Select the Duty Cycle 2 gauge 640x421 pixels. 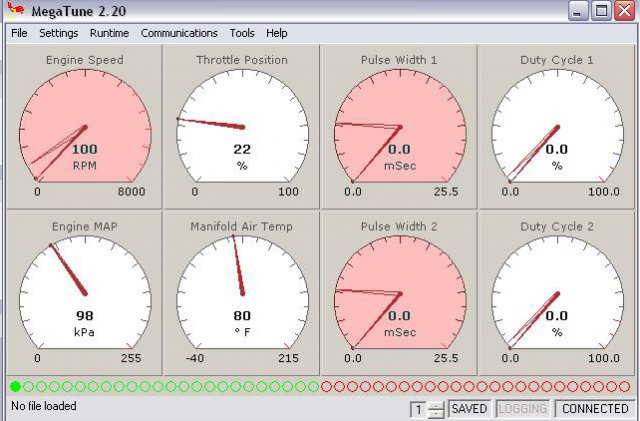[x=556, y=293]
